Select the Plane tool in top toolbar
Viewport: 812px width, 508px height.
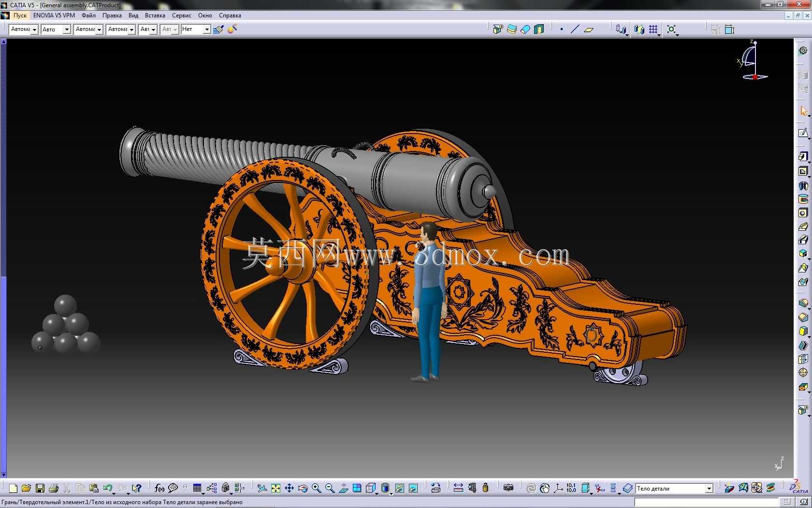(x=589, y=30)
